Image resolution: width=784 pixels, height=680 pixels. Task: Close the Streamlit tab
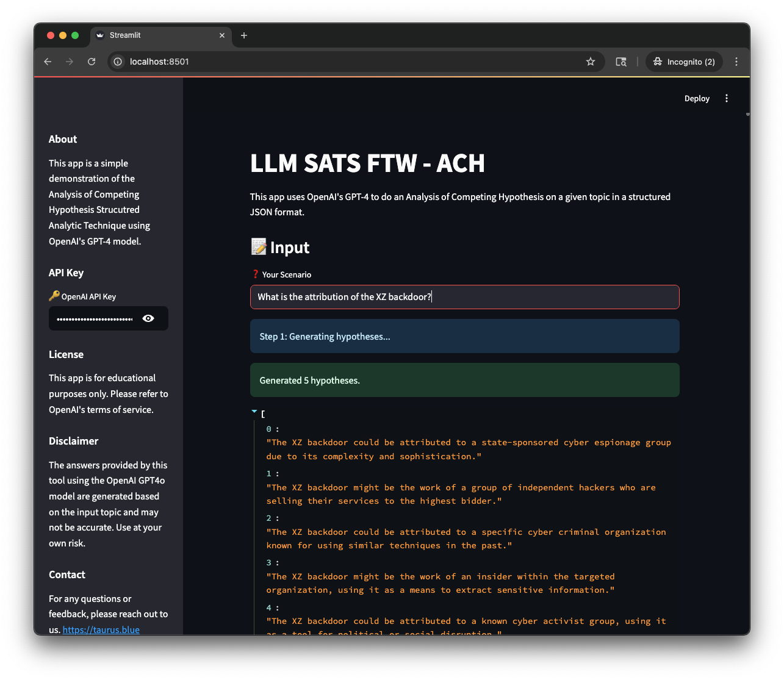[222, 35]
